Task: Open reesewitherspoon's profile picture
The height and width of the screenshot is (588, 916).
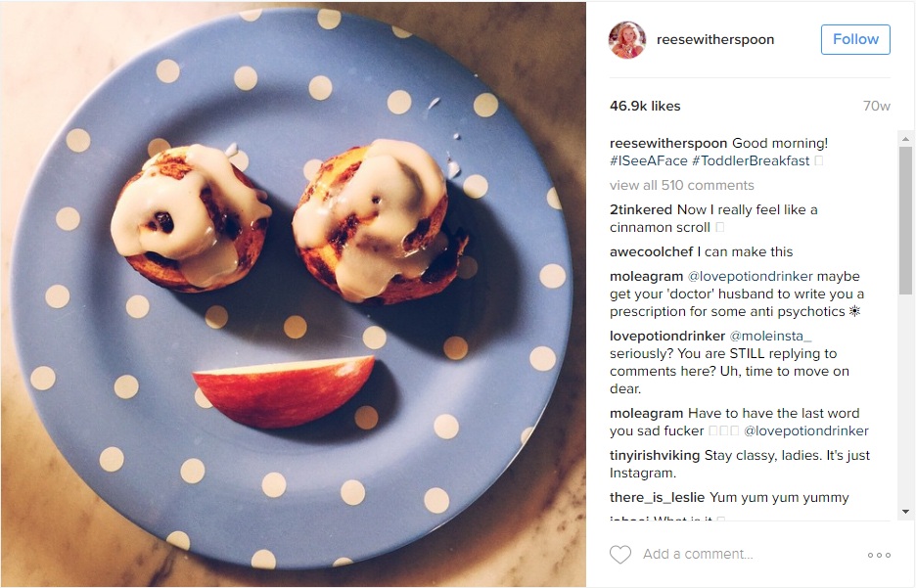Action: click(x=627, y=40)
